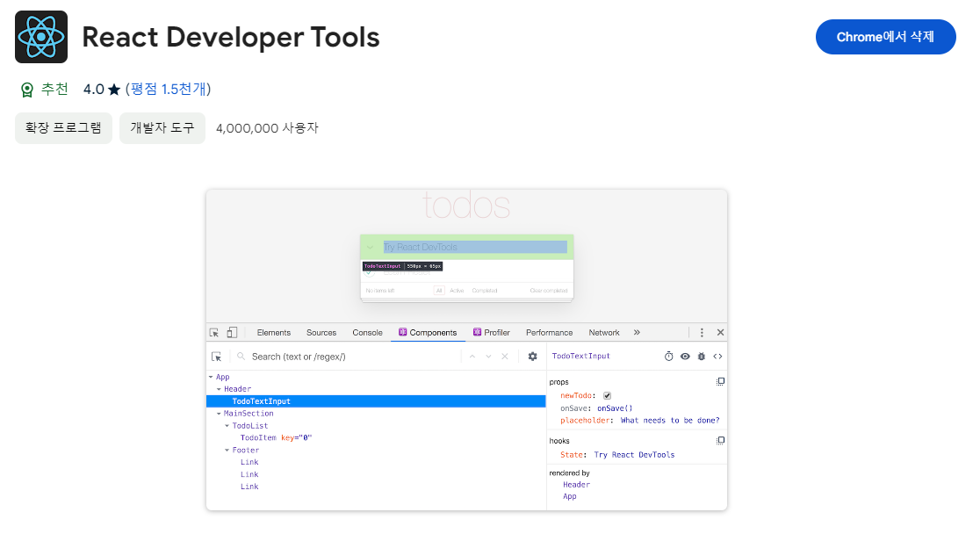The width and height of the screenshot is (980, 534).
Task: Click the Chrome에서 삭제 button
Action: click(885, 37)
